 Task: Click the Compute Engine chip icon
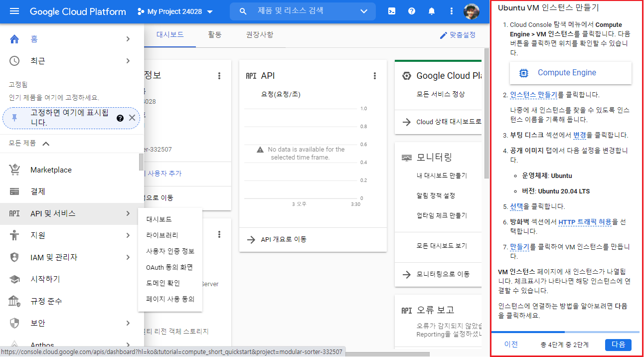523,73
